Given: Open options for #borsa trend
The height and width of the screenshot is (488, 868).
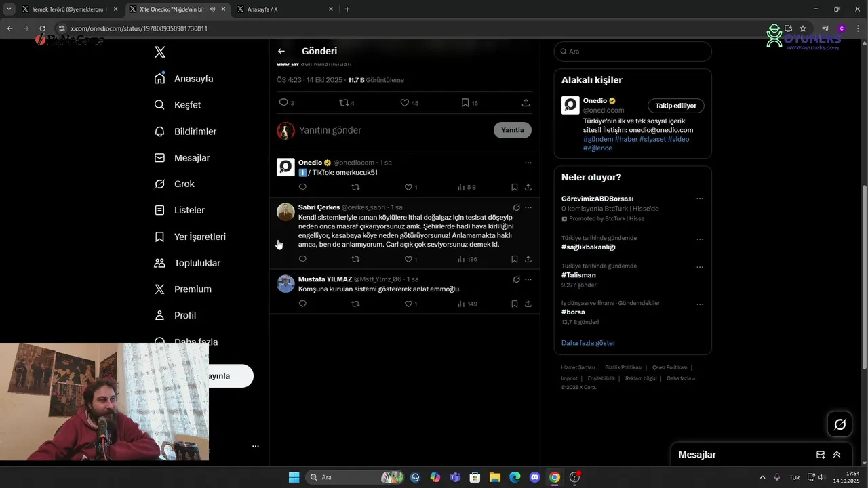Looking at the screenshot, I should click(x=700, y=304).
